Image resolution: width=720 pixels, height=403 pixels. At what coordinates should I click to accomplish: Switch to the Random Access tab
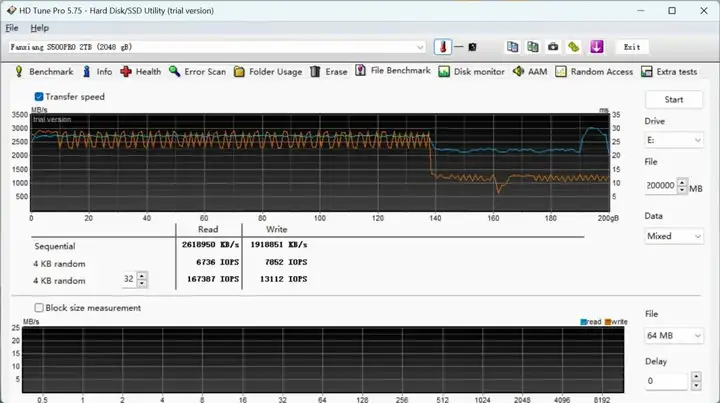[x=594, y=72]
